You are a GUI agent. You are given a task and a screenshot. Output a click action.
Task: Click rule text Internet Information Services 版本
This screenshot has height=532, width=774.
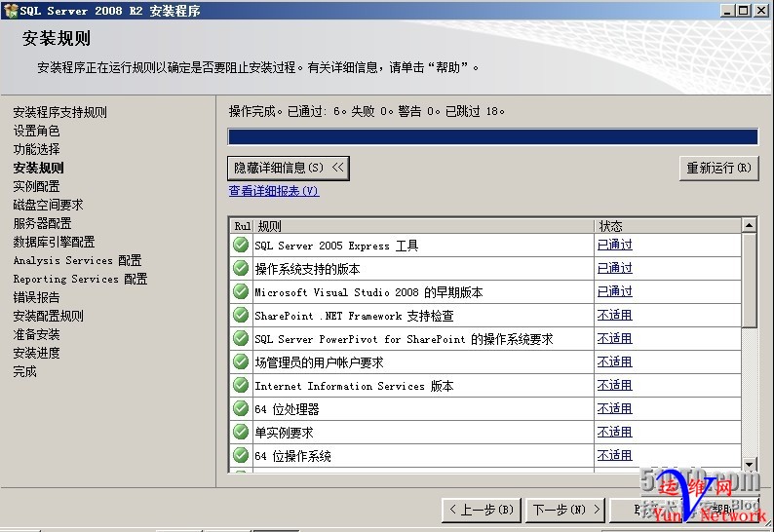[354, 386]
